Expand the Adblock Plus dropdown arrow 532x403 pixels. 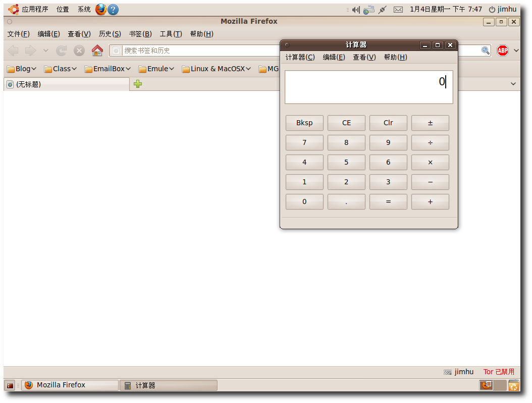(x=516, y=51)
